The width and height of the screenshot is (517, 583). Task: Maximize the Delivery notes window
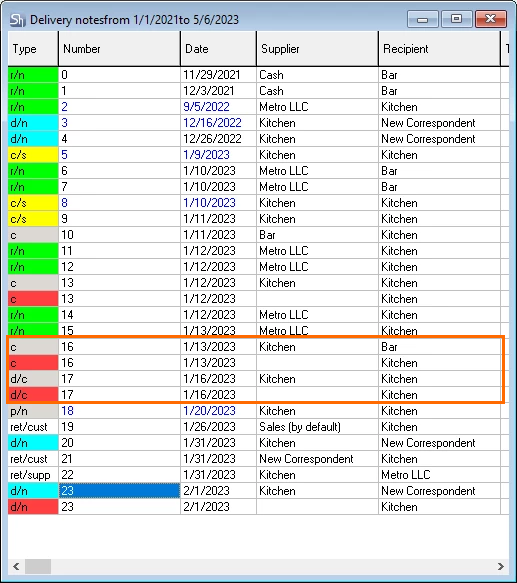click(x=456, y=19)
